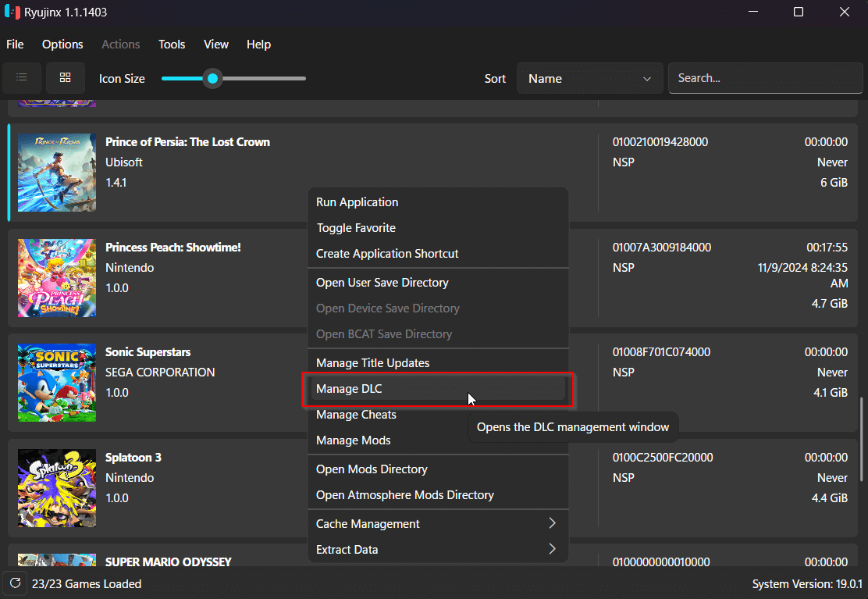868x599 pixels.
Task: Click Manage DLC menu entry
Action: pyautogui.click(x=438, y=389)
